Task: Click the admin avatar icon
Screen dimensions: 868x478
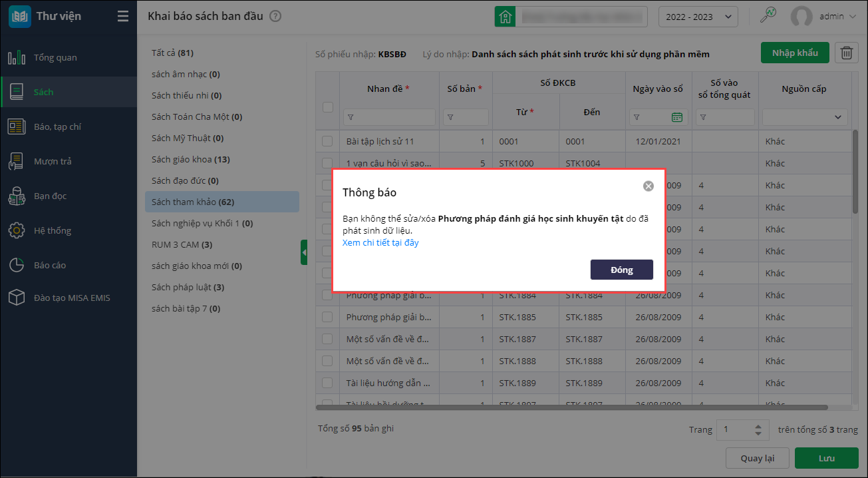Action: coord(801,17)
